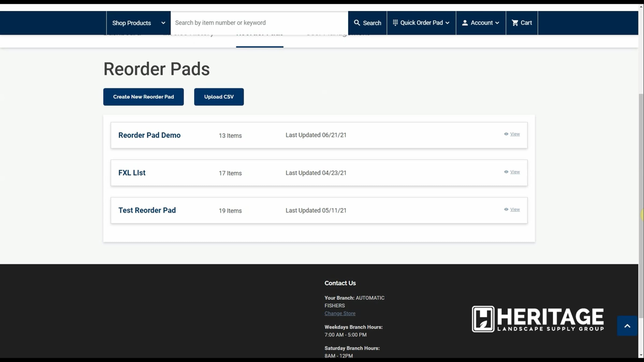Open the shopping cart icon
644x362 pixels.
515,23
